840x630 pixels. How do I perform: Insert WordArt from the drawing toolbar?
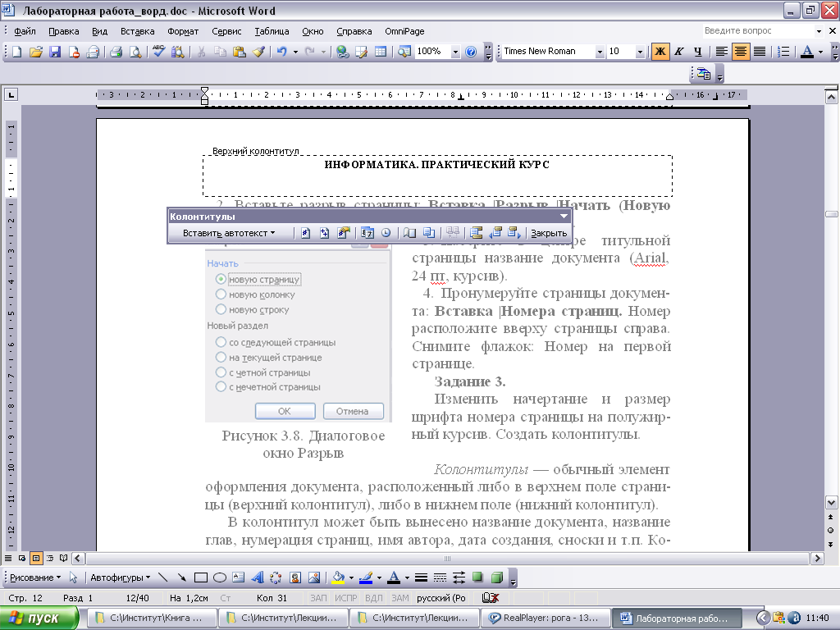pos(257,577)
